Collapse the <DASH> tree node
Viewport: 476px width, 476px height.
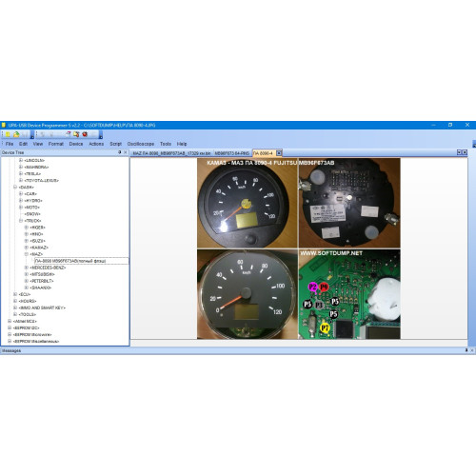pyautogui.click(x=15, y=188)
